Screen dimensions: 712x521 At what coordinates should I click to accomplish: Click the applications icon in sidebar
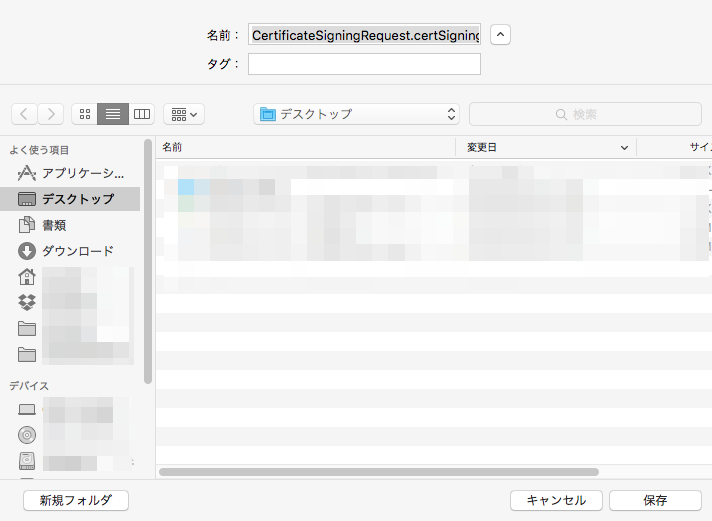pyautogui.click(x=27, y=173)
